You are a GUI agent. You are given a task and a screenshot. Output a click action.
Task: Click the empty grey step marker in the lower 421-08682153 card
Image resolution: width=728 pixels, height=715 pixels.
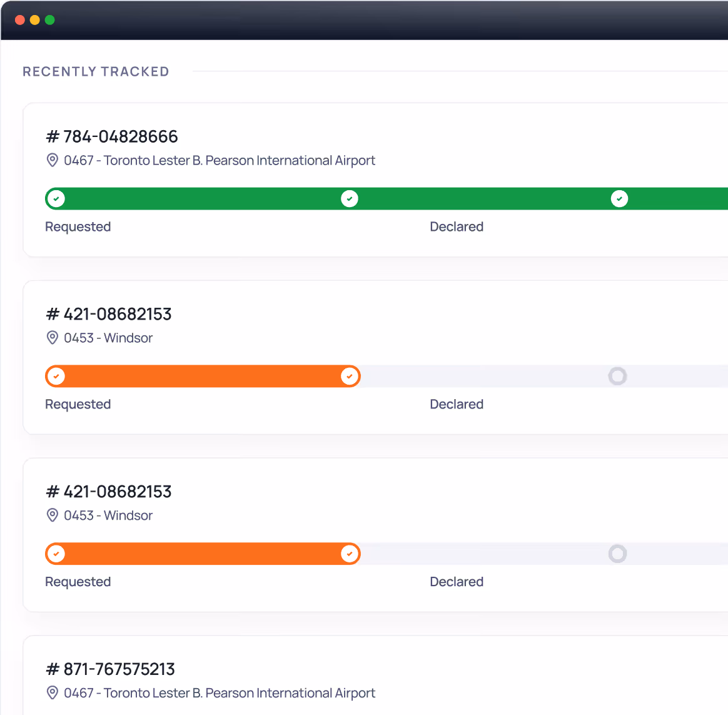(x=617, y=554)
